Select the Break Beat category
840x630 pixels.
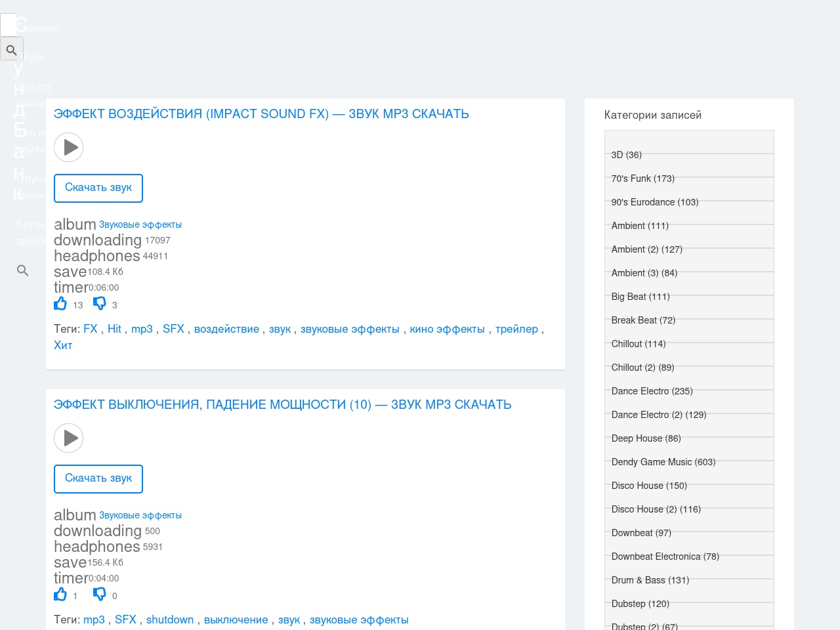click(643, 320)
